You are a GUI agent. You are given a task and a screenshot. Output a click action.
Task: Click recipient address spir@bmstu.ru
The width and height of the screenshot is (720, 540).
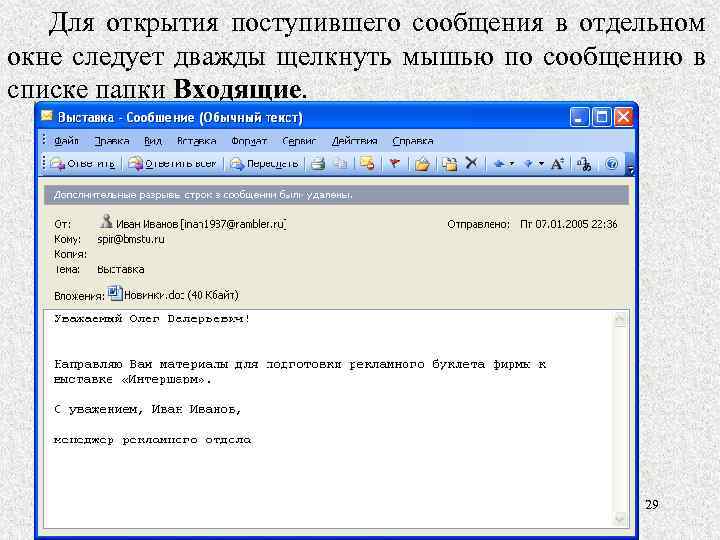pyautogui.click(x=131, y=239)
